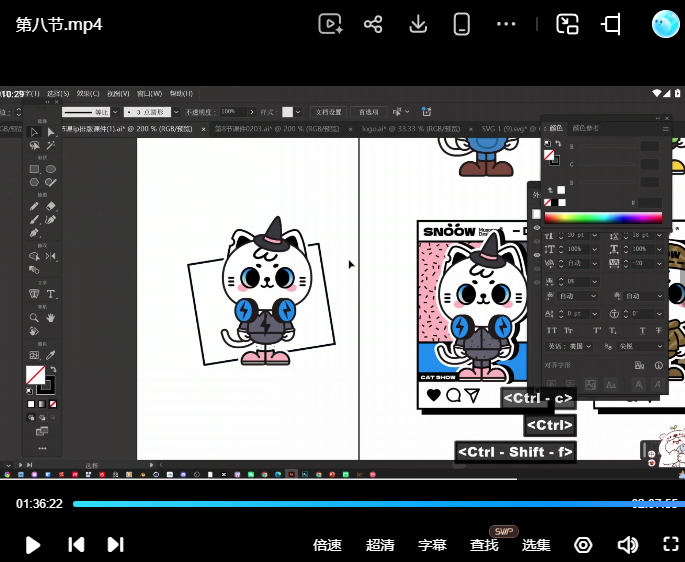
Task: Open the 选择(S) menu
Action: click(58, 94)
